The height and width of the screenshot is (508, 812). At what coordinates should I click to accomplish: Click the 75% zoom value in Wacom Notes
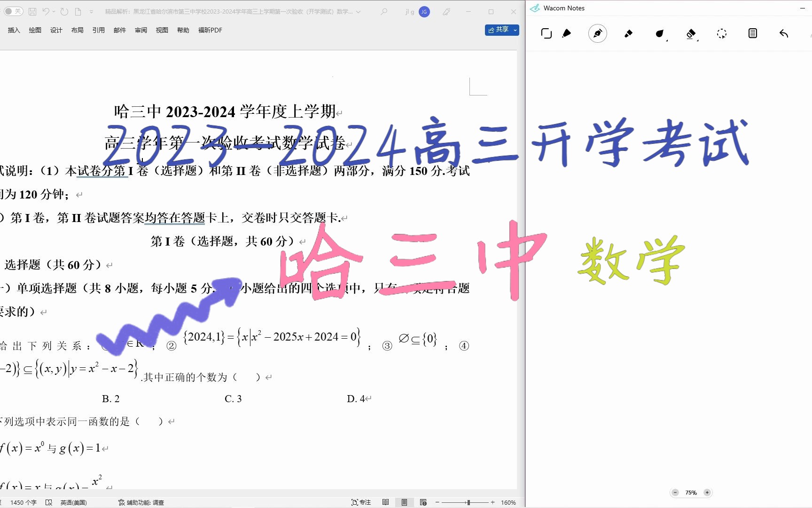[691, 492]
